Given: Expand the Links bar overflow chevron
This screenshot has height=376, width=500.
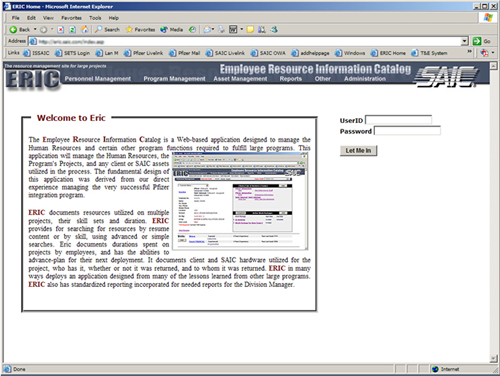Looking at the screenshot, I should point(469,52).
